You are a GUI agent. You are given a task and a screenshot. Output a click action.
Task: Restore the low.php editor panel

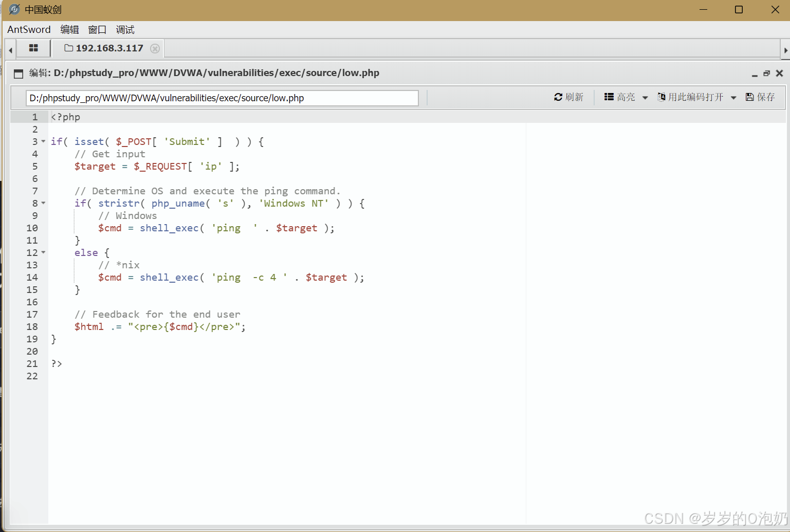pos(766,74)
